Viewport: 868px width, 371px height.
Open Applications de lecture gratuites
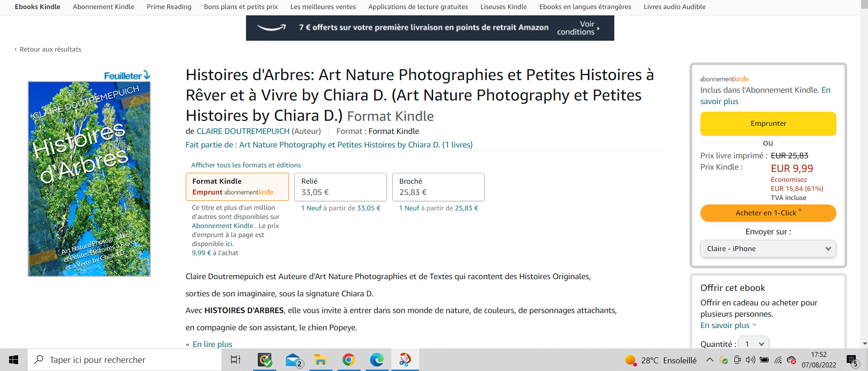coord(418,7)
